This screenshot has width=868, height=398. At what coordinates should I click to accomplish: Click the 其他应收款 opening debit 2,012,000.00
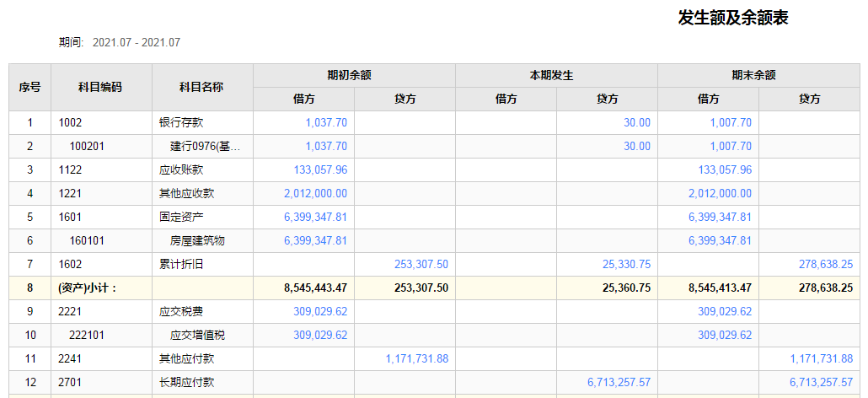coord(315,194)
